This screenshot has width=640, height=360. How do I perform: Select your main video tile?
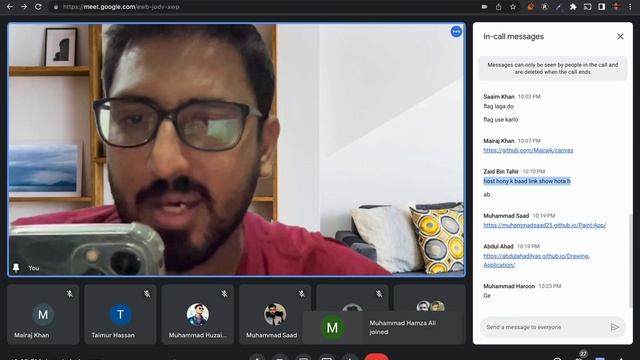[x=236, y=150]
